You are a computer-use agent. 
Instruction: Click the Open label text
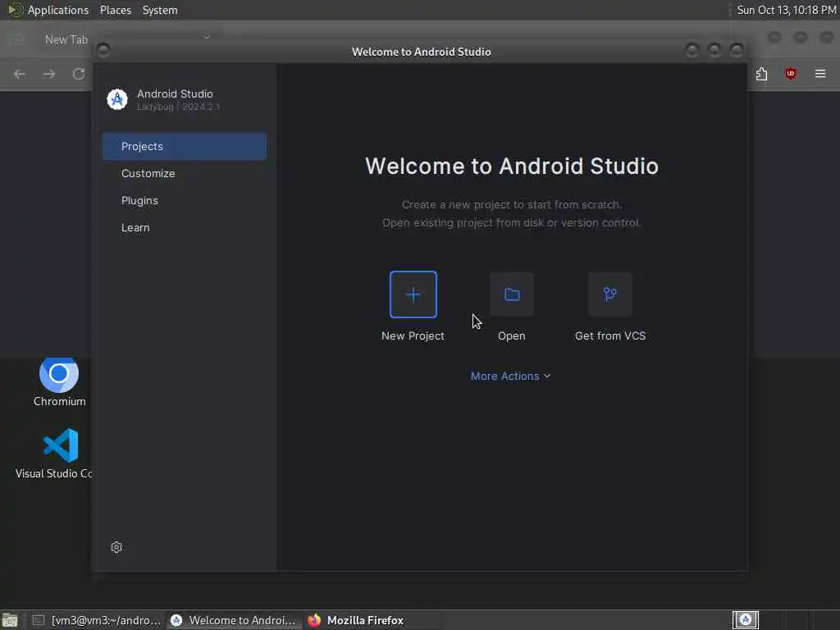click(x=512, y=336)
